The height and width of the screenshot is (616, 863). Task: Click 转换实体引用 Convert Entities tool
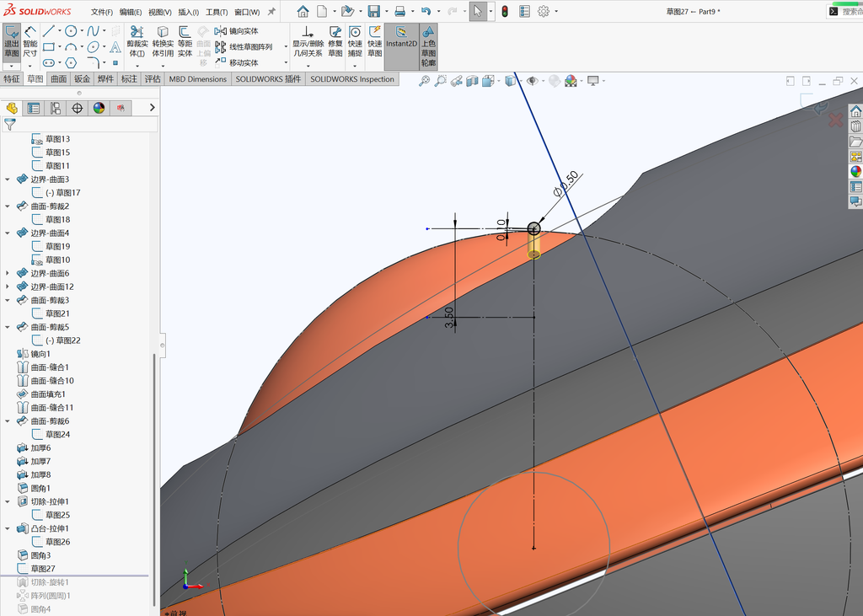pos(163,42)
